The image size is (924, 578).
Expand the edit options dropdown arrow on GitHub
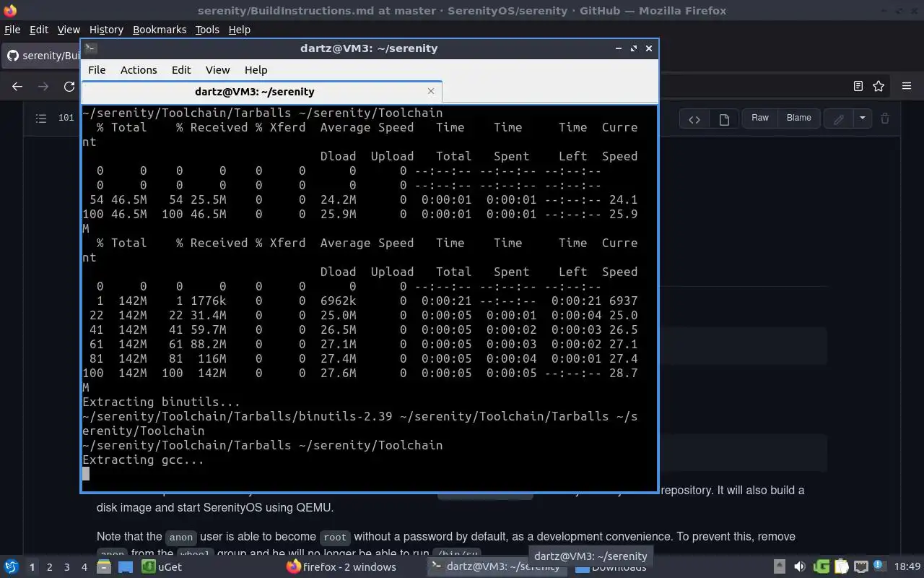click(863, 119)
